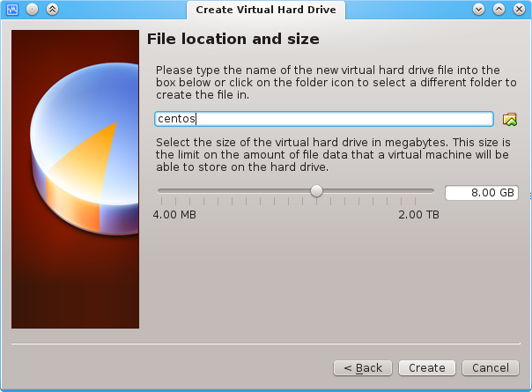The image size is (532, 392).
Task: Click the 4.00 MB minimum label
Action: pyautogui.click(x=174, y=215)
